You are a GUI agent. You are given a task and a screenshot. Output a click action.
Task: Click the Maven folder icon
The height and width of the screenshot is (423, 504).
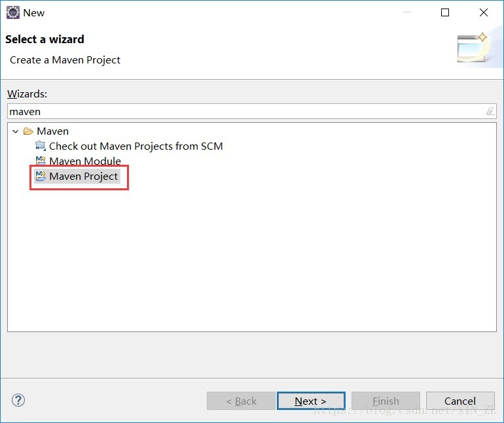[x=28, y=131]
